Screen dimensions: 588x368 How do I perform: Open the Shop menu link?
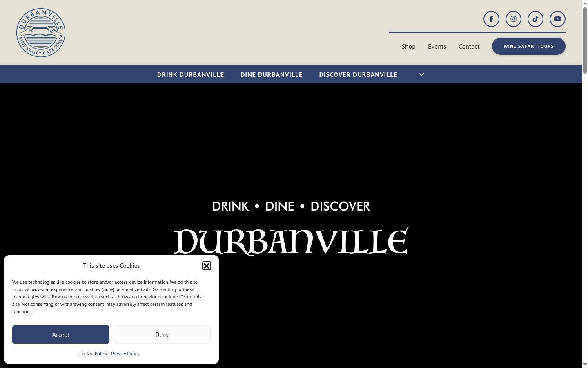coord(408,46)
